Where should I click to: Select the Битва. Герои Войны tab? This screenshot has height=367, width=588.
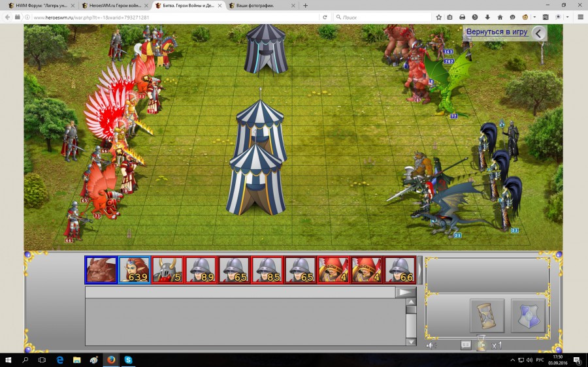tap(187, 6)
